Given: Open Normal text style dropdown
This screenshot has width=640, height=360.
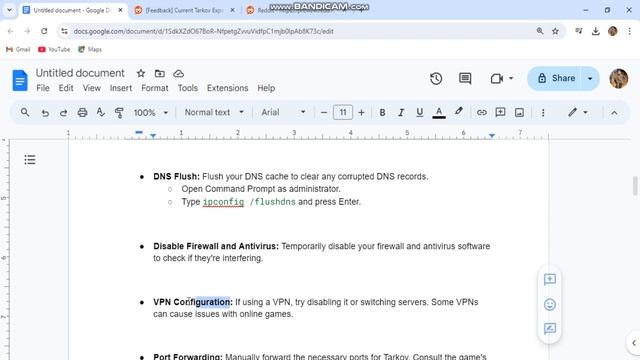Looking at the screenshot, I should click(x=214, y=112).
